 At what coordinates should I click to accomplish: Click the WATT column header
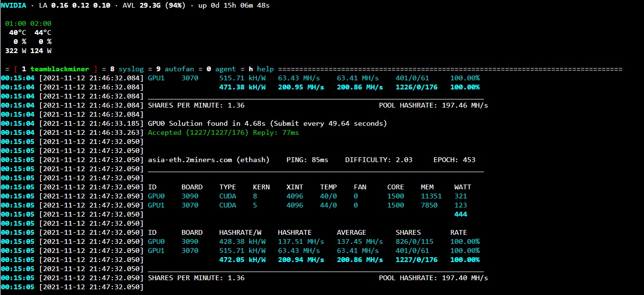coord(463,187)
